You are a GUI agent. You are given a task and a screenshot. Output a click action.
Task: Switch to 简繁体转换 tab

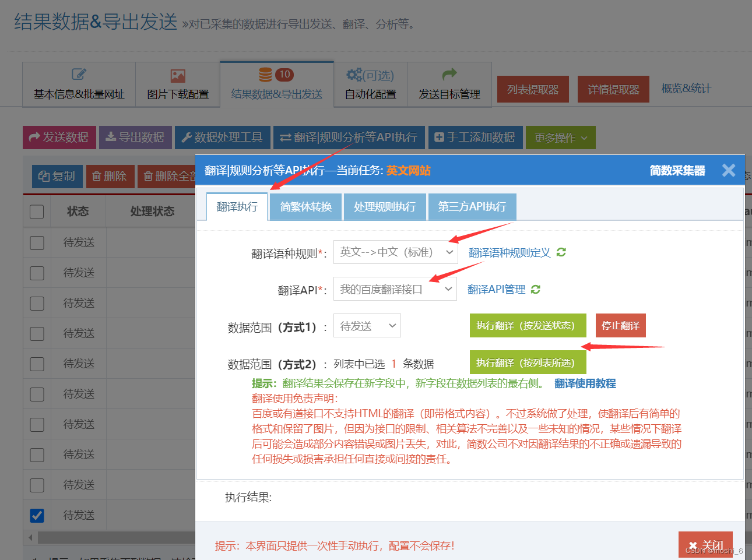coord(306,207)
